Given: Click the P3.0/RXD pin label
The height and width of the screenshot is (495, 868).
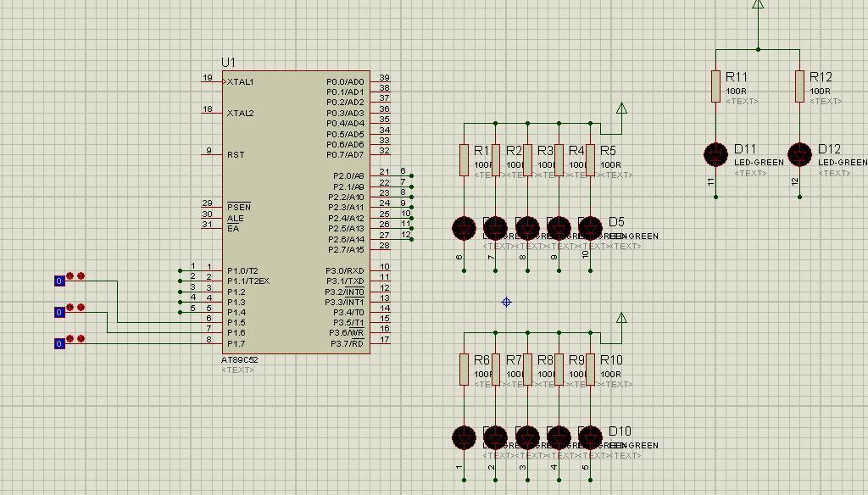Looking at the screenshot, I should 345,270.
